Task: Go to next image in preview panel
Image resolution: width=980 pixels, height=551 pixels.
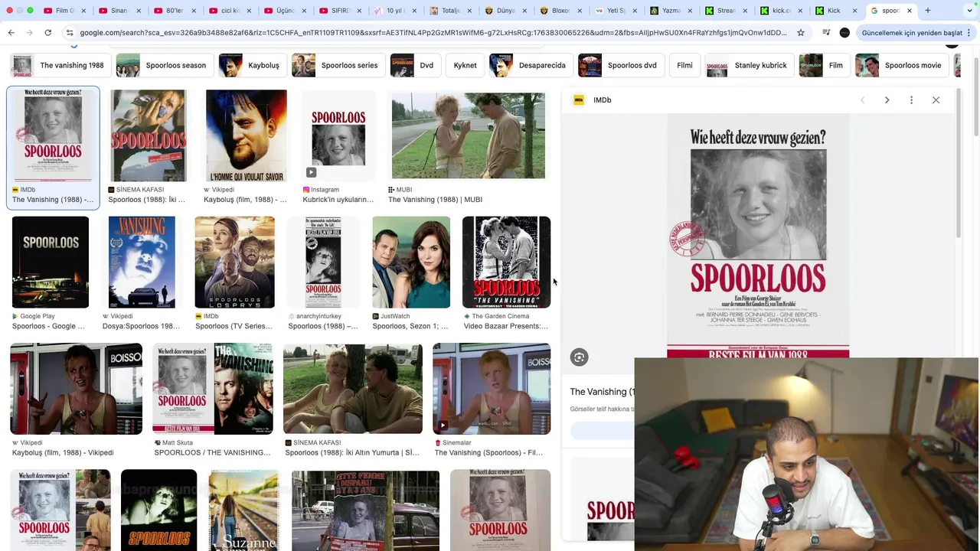Action: pyautogui.click(x=887, y=100)
